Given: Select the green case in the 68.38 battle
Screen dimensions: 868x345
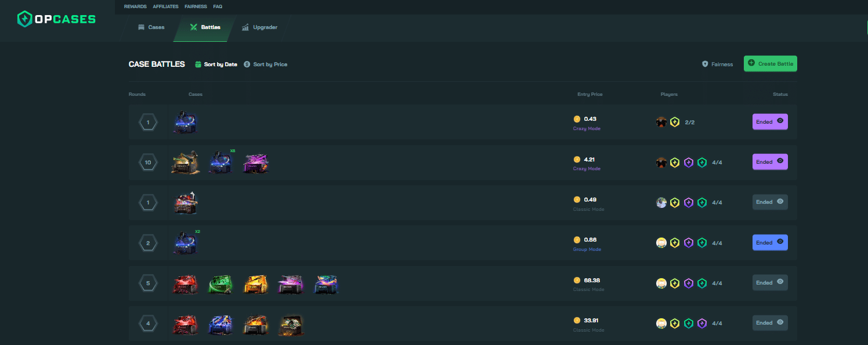Looking at the screenshot, I should point(220,283).
